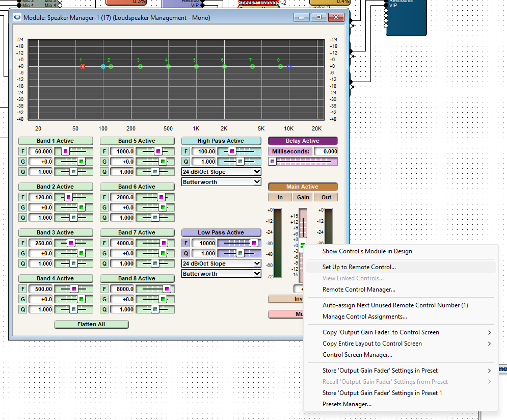Viewport: 507px width, 420px height.
Task: Open the high pass 24 dB/Oct Slope dropdown
Action: tap(221, 172)
